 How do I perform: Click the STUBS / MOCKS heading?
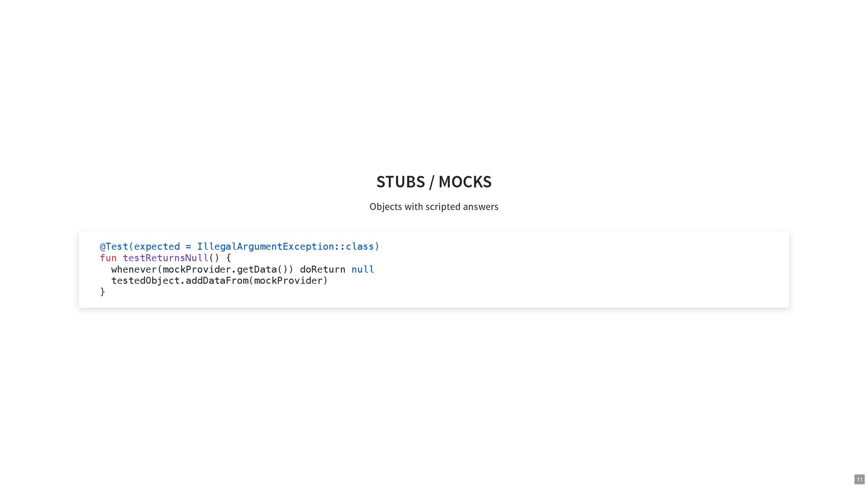[x=434, y=182]
